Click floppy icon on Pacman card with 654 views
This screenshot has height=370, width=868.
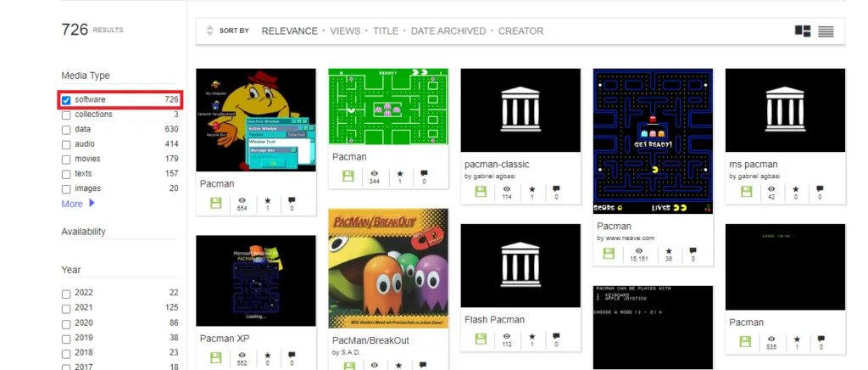coord(215,204)
